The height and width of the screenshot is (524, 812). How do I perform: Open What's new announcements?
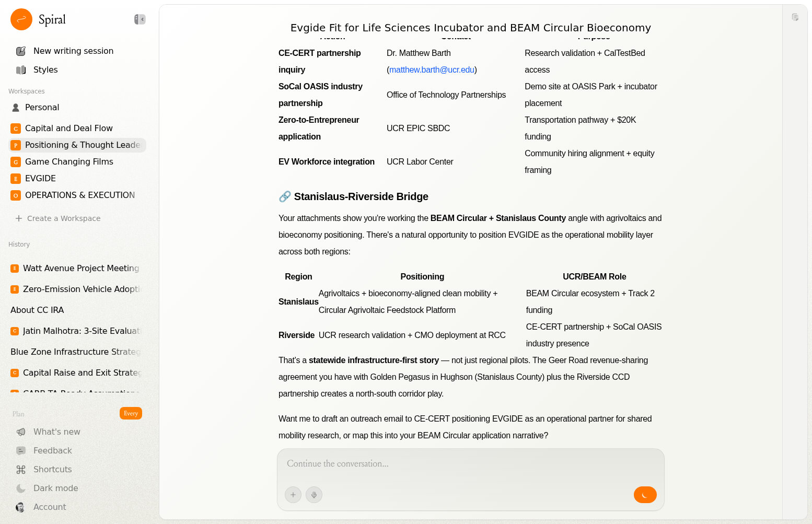pos(56,432)
